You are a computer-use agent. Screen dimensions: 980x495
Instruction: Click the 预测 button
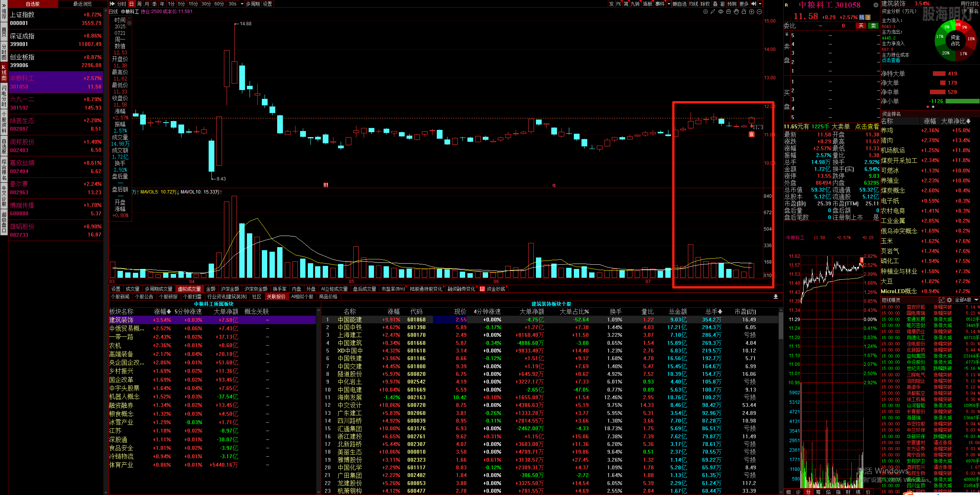(x=732, y=4)
